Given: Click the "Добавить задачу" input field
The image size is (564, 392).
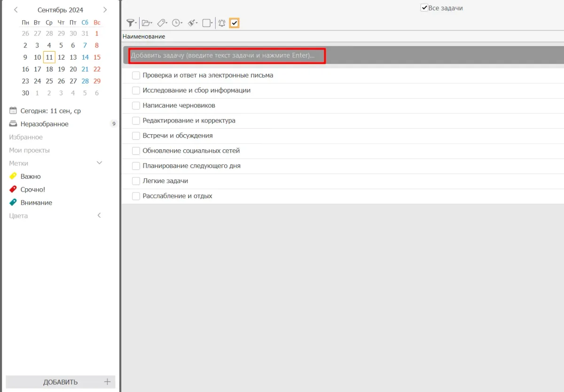Looking at the screenshot, I should (227, 56).
